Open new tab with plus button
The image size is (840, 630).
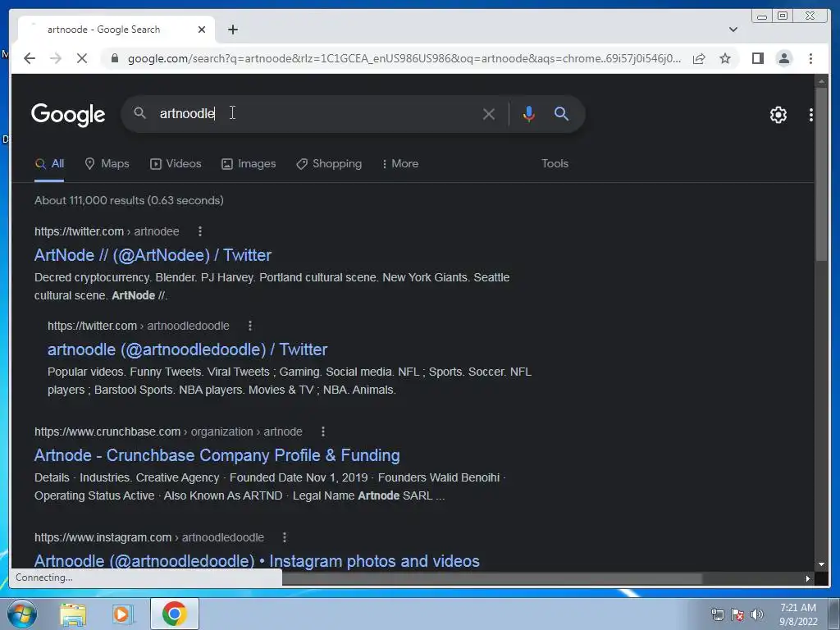(x=232, y=30)
